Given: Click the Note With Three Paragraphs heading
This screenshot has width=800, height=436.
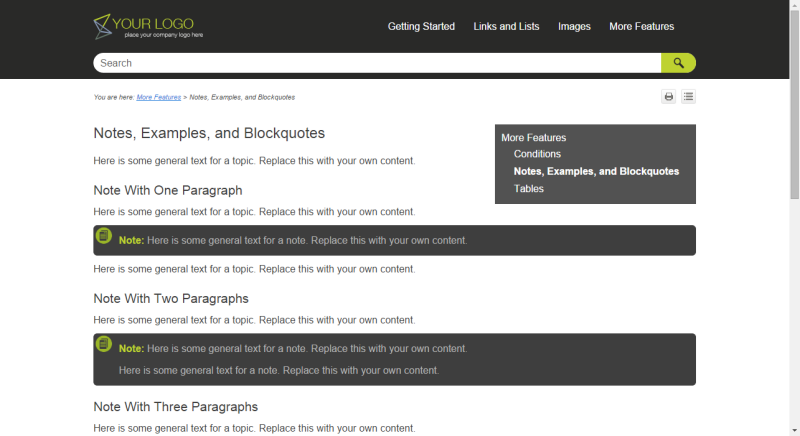Looking at the screenshot, I should (176, 406).
